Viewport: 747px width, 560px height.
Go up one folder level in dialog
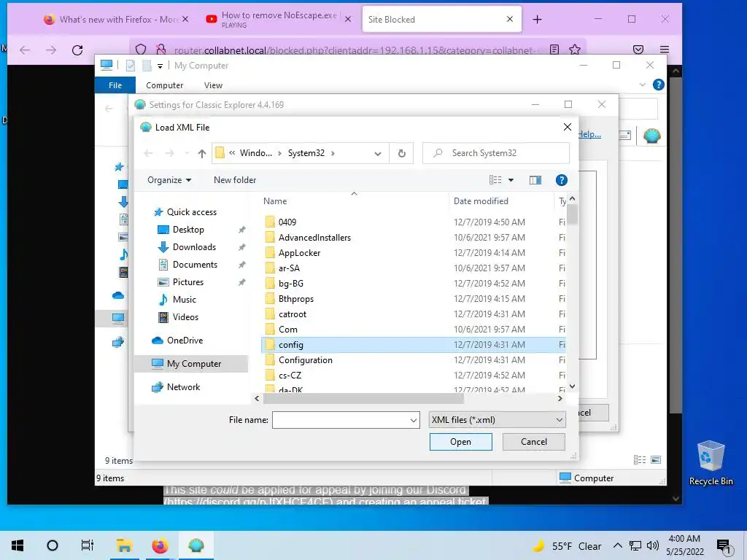click(202, 153)
